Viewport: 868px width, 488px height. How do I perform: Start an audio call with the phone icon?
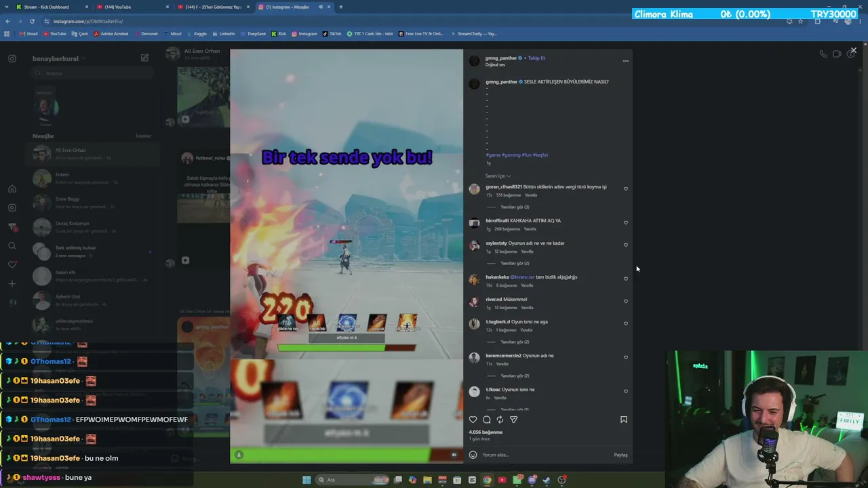(823, 54)
